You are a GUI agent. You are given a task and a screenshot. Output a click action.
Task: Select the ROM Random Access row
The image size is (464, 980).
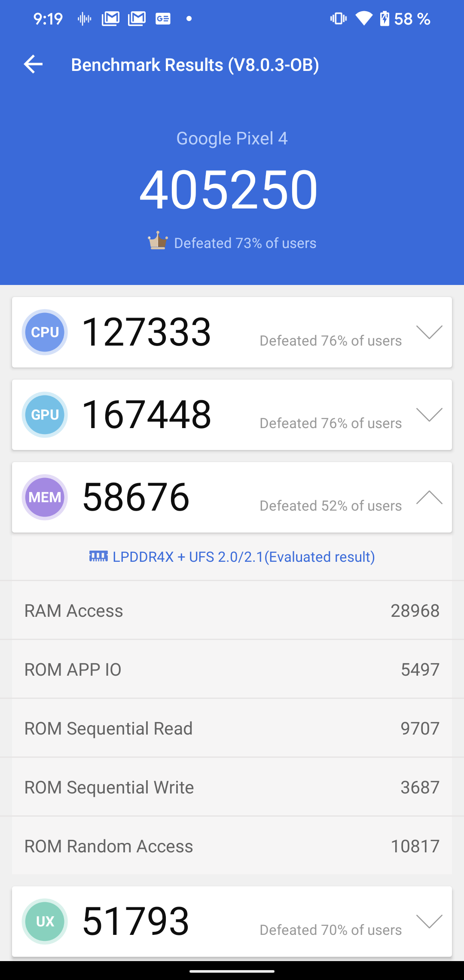pos(232,846)
